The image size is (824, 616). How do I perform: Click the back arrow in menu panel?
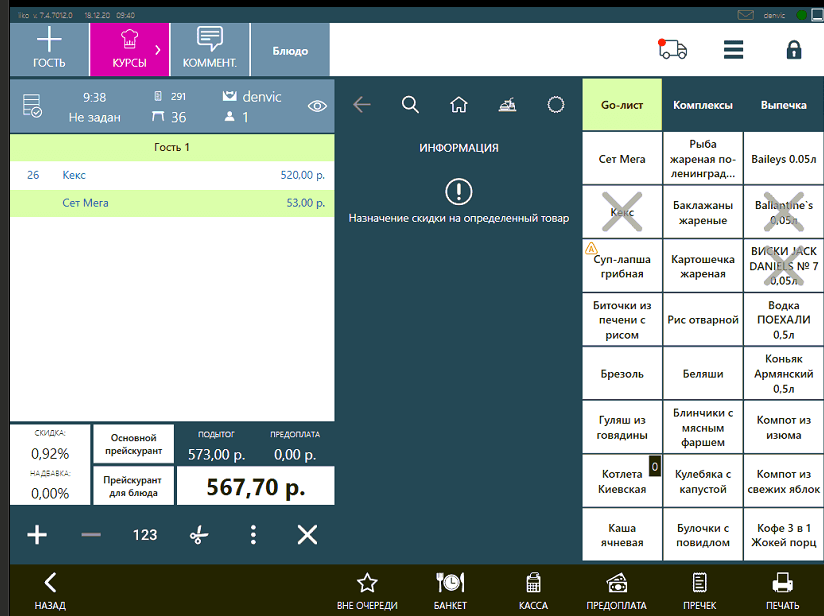click(362, 105)
